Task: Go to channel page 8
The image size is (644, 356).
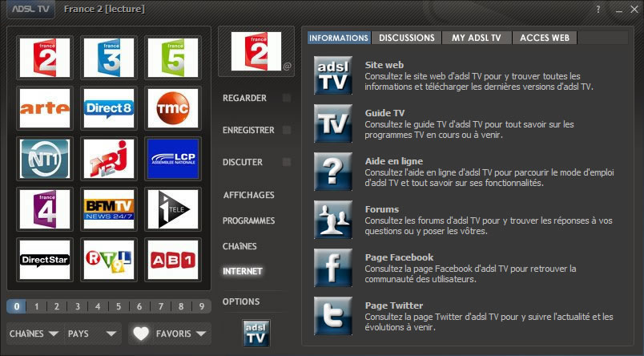Action: click(181, 306)
